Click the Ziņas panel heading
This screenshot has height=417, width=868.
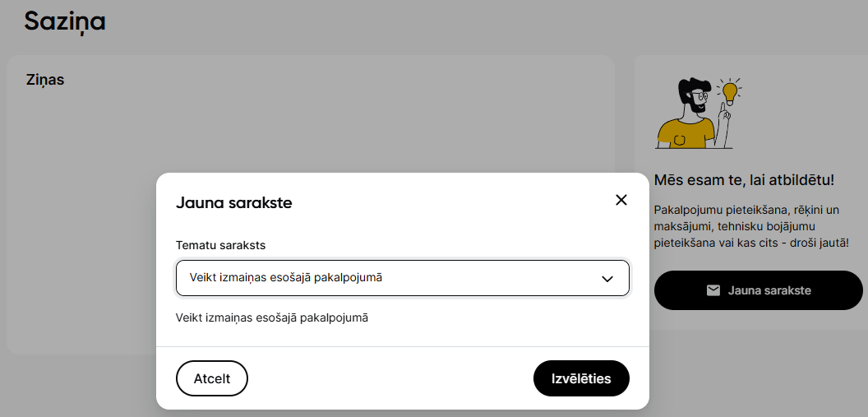pos(45,80)
